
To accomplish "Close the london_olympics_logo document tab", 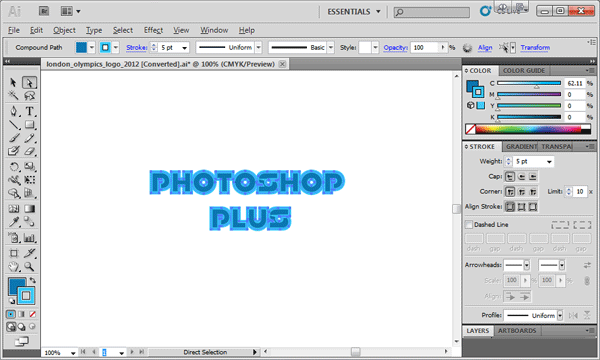I will pos(282,64).
